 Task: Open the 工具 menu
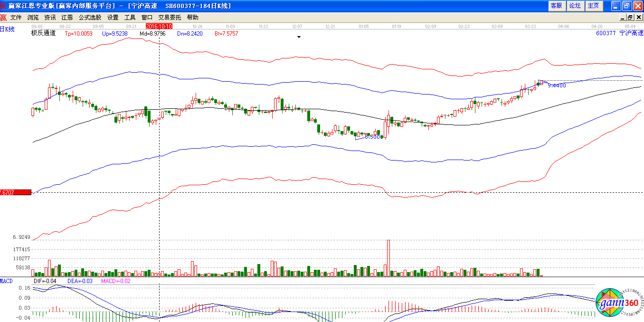click(x=130, y=17)
